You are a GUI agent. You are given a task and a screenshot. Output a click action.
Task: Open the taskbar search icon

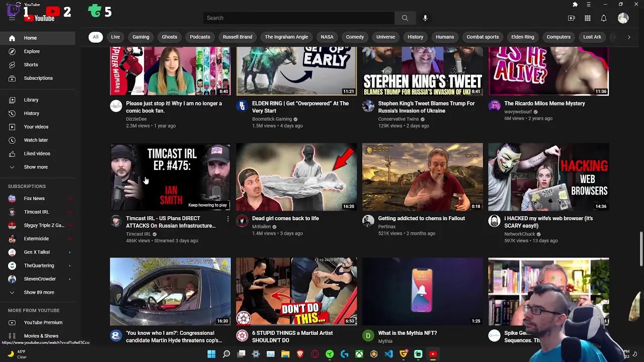point(226,354)
